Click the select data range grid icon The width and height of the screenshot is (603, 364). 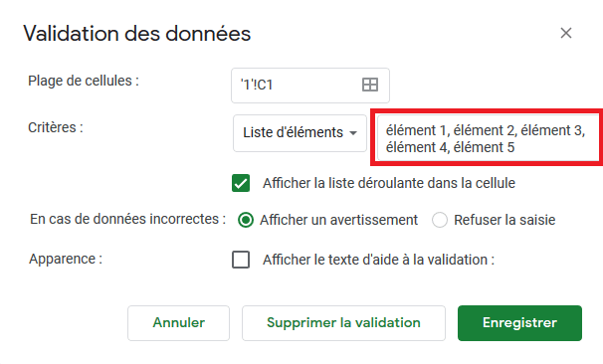pyautogui.click(x=370, y=85)
